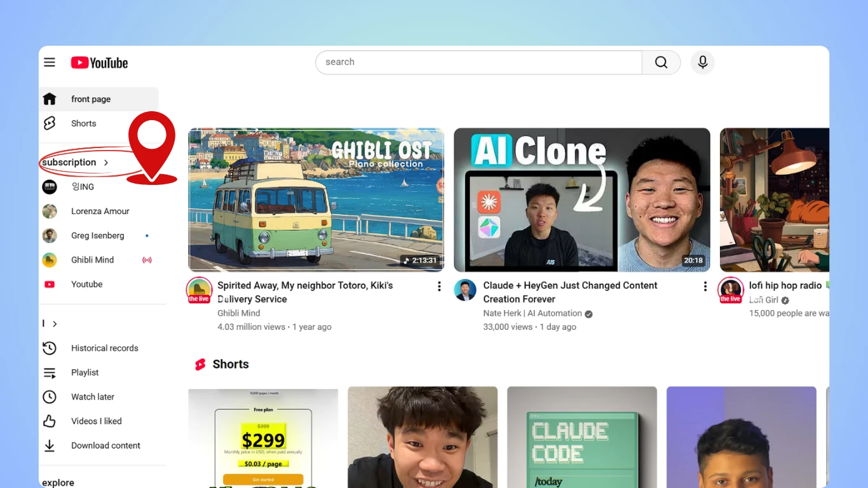Click the Claude + HeyGen video title
The width and height of the screenshot is (868, 488).
570,292
